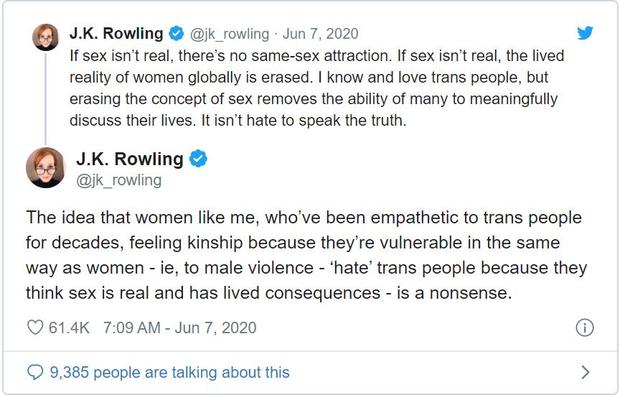Open the small profile avatar in the top tweet
This screenshot has height=395, width=620.
[45, 37]
